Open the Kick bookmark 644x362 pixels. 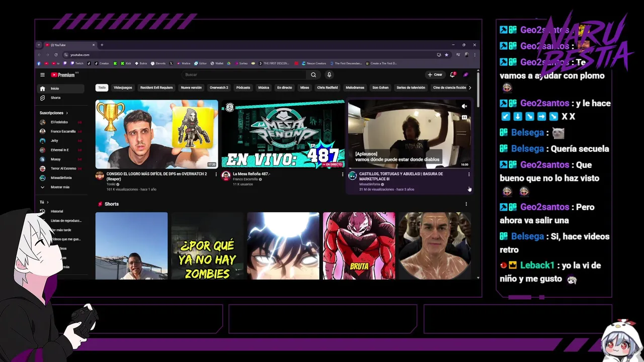pyautogui.click(x=126, y=63)
